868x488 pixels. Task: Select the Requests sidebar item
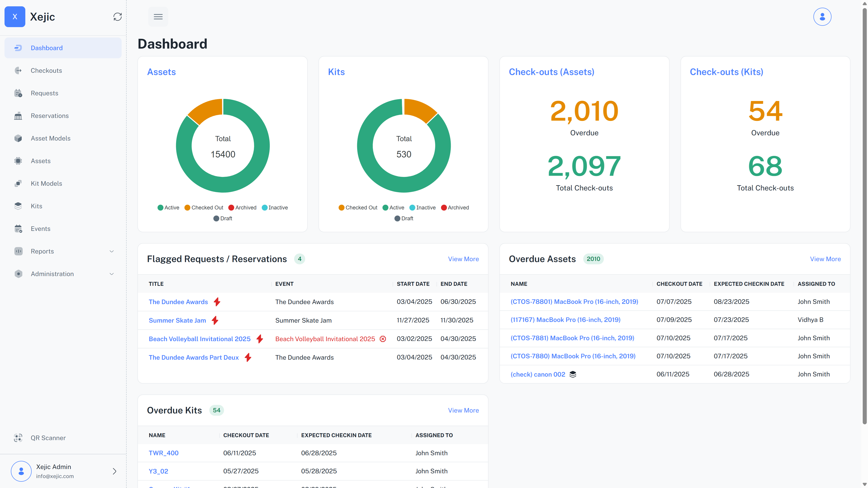coord(44,93)
